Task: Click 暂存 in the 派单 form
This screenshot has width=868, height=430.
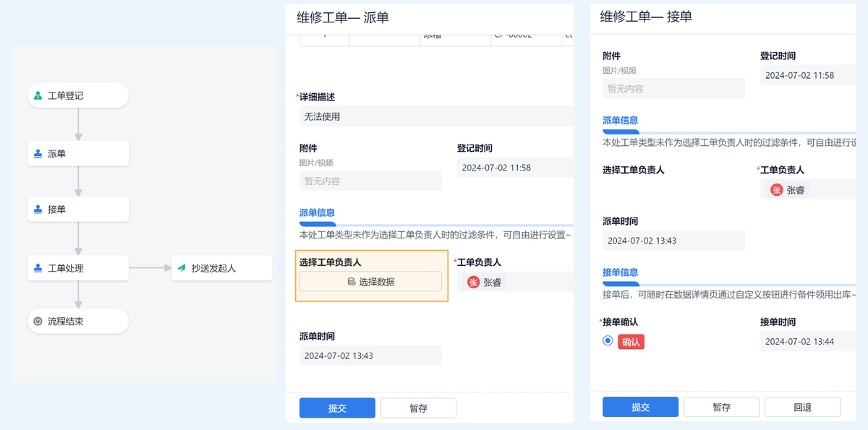Action: [418, 407]
